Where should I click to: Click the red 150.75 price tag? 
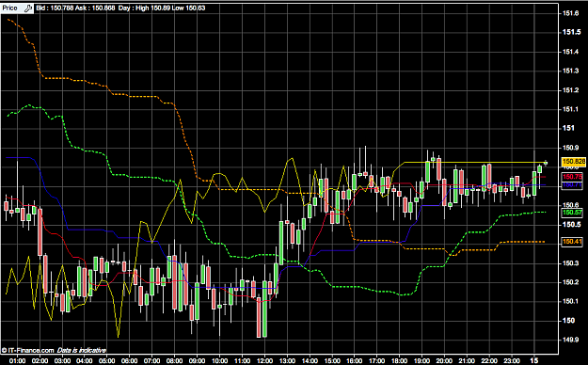572,177
